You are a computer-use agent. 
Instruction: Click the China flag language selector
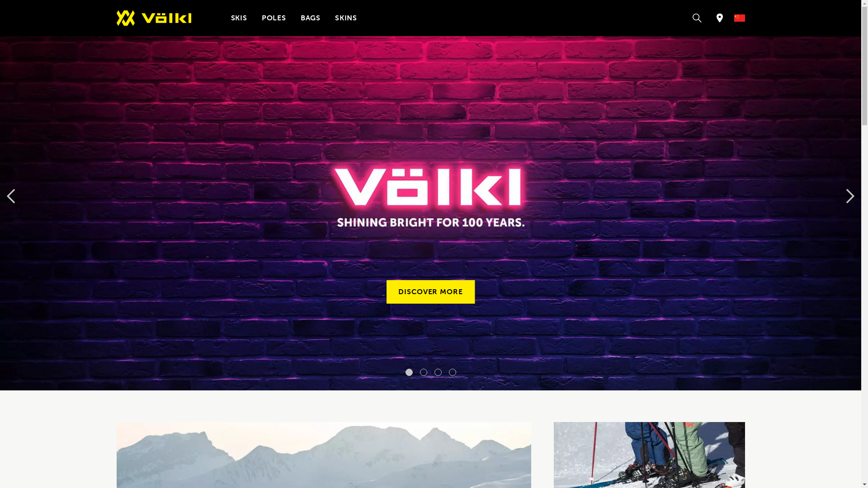tap(739, 18)
